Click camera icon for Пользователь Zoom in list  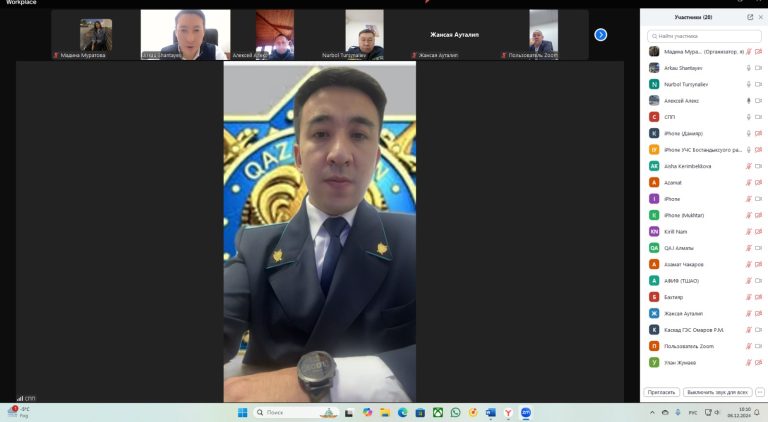(759, 346)
